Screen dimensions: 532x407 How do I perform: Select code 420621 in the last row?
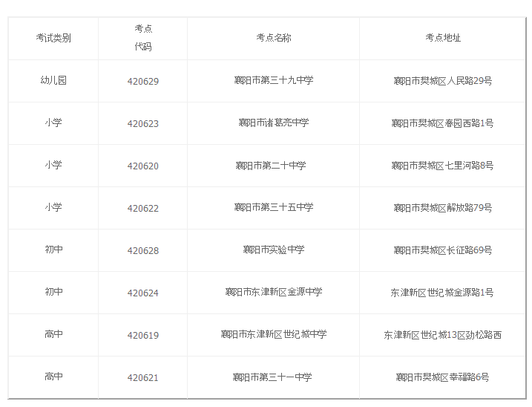click(142, 377)
